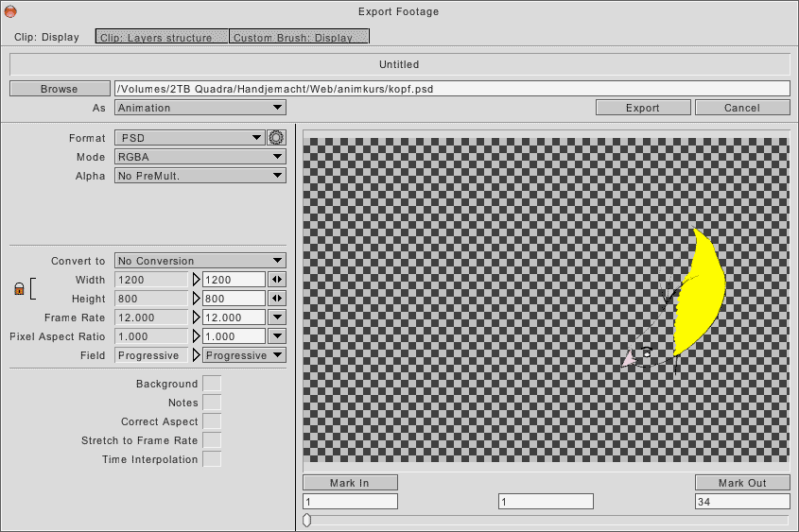This screenshot has width=799, height=532.
Task: Copy original Frame Rate via triangle arrow
Action: (x=196, y=317)
